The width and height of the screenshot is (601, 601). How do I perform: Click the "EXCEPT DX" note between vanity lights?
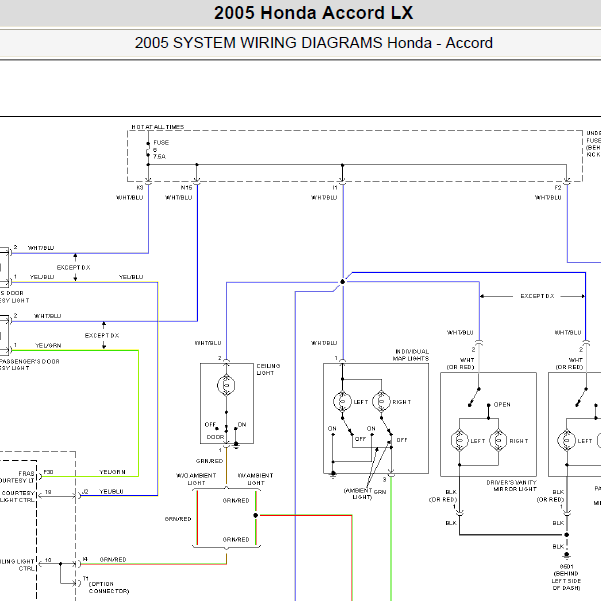tap(537, 296)
